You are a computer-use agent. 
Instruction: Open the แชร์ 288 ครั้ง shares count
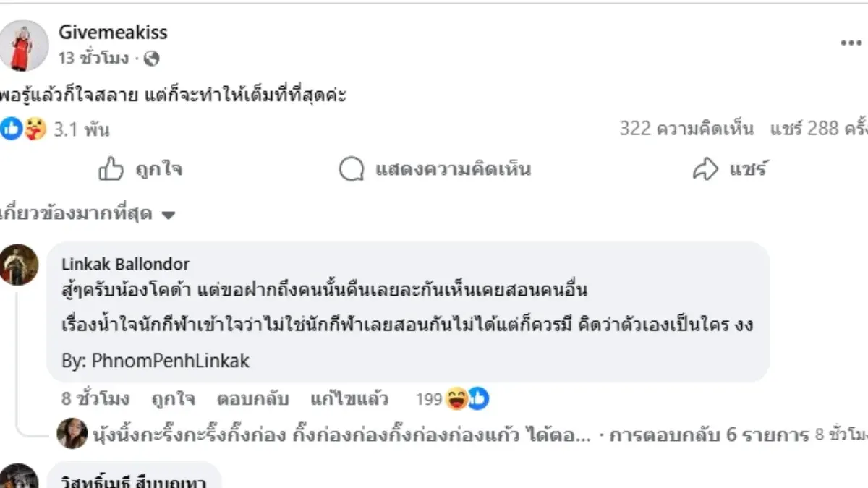coord(817,129)
